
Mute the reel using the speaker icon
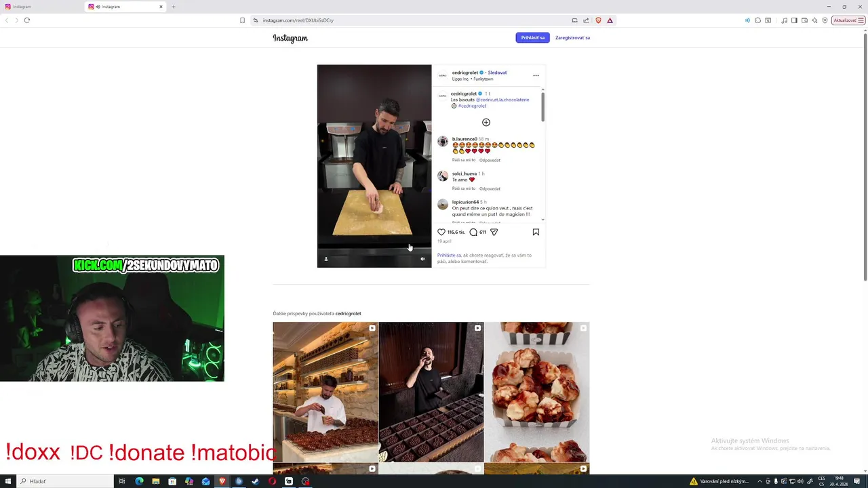point(422,259)
